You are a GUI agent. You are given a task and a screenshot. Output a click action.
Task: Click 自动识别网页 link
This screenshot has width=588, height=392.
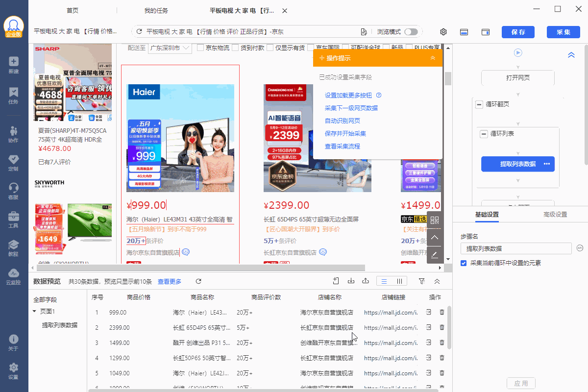click(343, 121)
